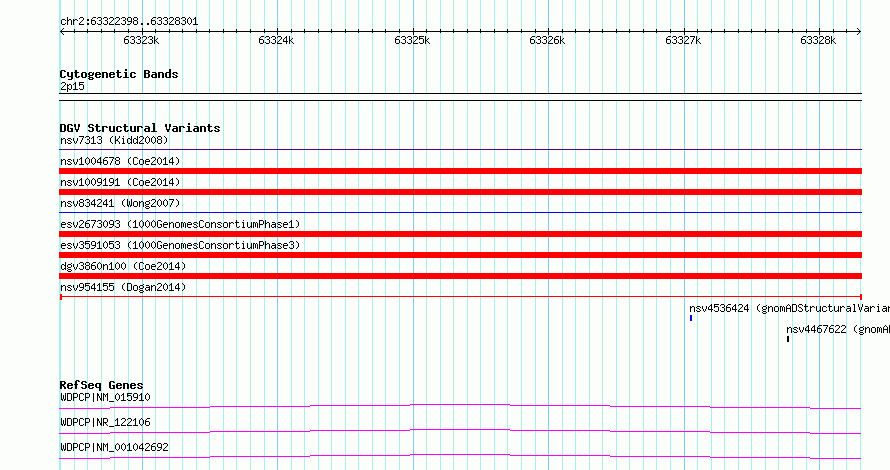The image size is (890, 470).
Task: Click the chr2:63322398..63328301 coordinate label
Action: tap(129, 22)
